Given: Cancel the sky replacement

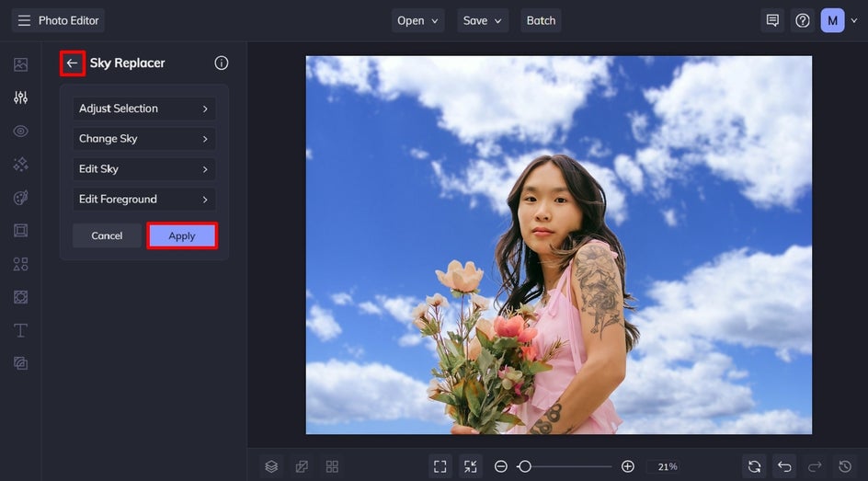Looking at the screenshot, I should coord(107,235).
